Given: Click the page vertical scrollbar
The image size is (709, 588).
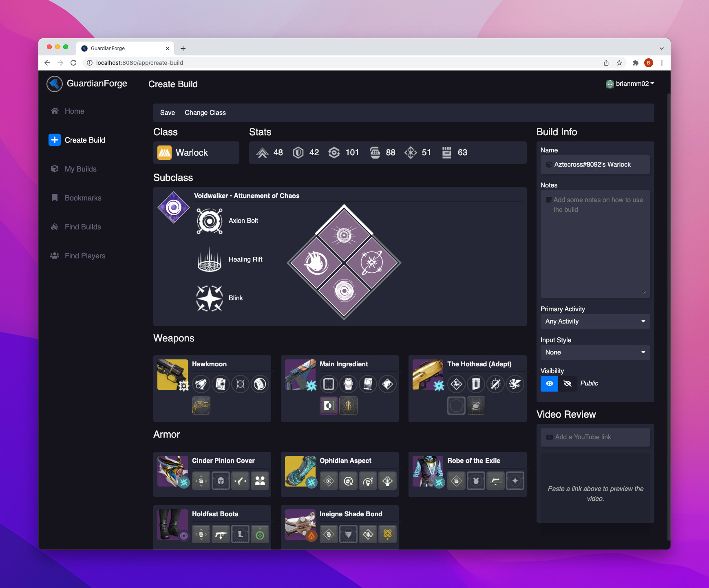Looking at the screenshot, I should 669,316.
